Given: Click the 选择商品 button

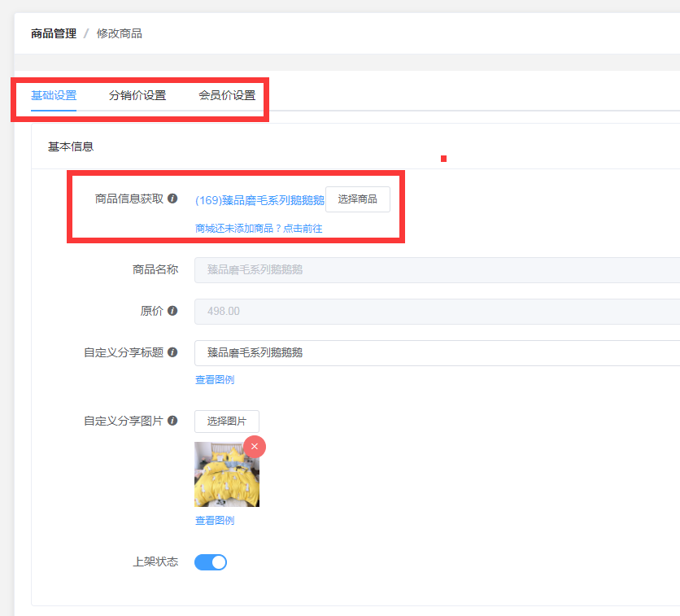Looking at the screenshot, I should (x=358, y=199).
